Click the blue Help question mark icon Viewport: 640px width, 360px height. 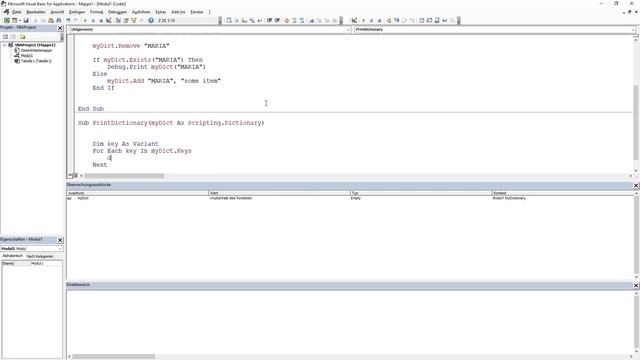coord(151,20)
